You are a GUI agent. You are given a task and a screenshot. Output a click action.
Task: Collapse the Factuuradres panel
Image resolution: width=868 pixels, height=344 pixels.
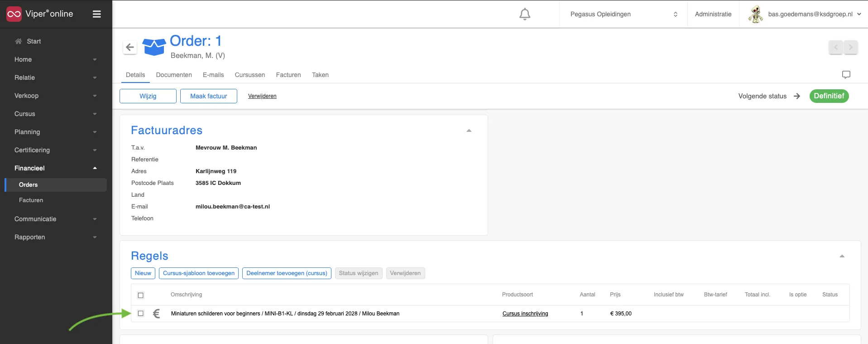click(x=469, y=131)
